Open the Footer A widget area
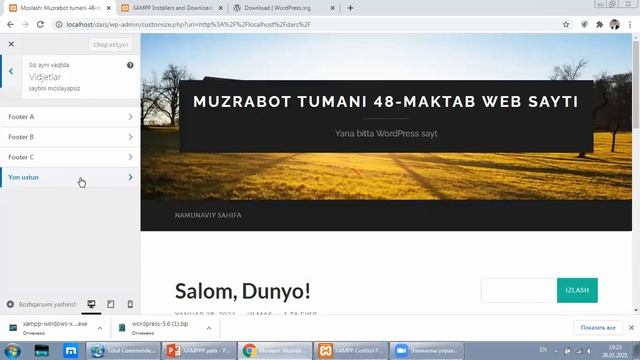The width and height of the screenshot is (640, 360). pyautogui.click(x=70, y=117)
